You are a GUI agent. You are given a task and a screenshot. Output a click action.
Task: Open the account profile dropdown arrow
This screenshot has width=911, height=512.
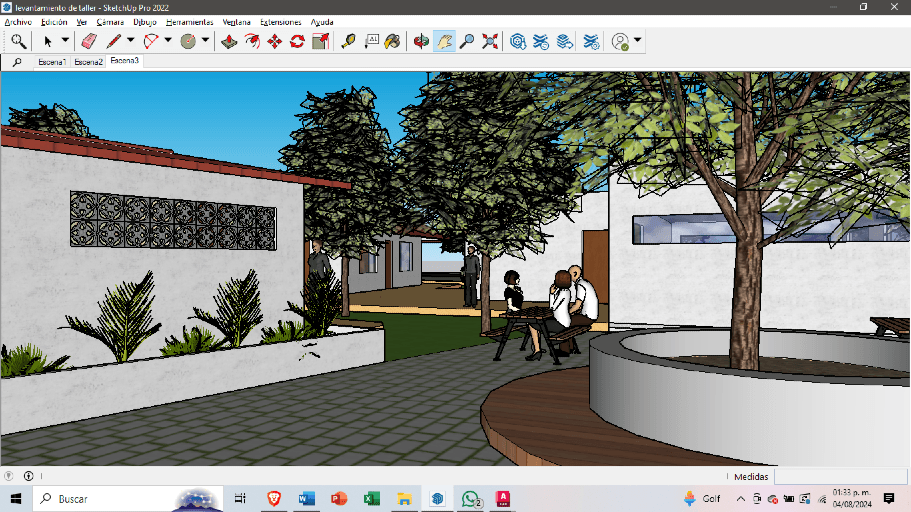click(x=638, y=41)
